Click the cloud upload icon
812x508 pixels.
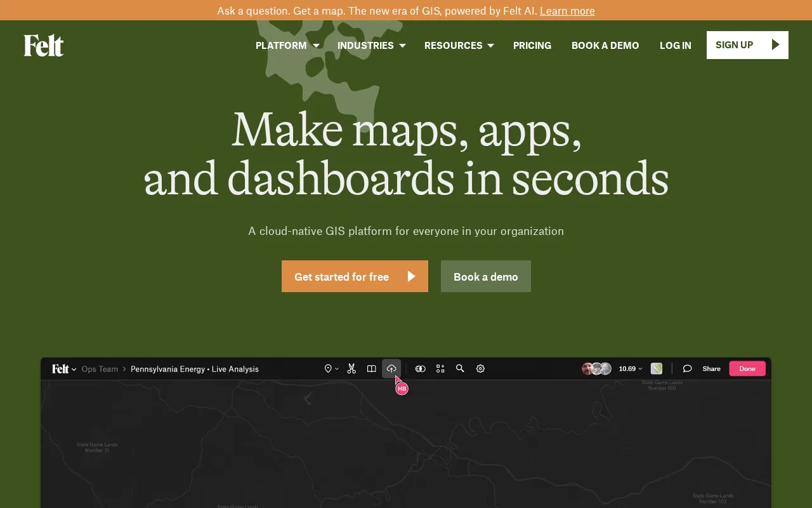391,369
